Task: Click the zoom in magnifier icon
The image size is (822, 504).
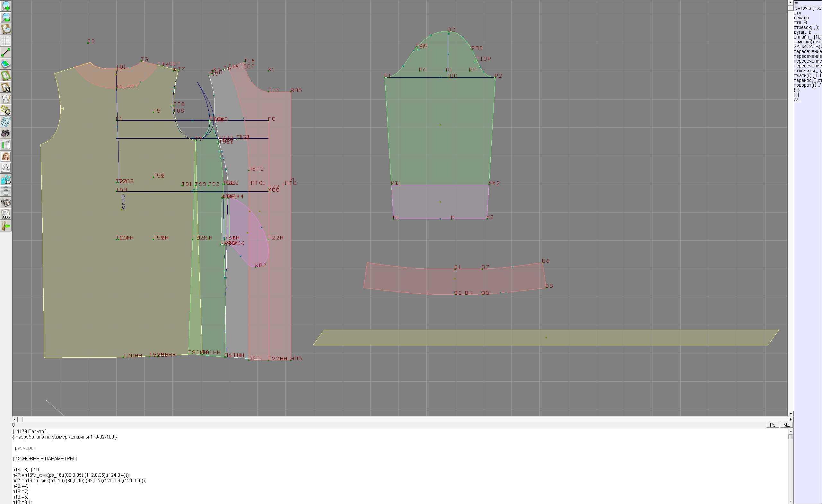Action: tap(6, 6)
